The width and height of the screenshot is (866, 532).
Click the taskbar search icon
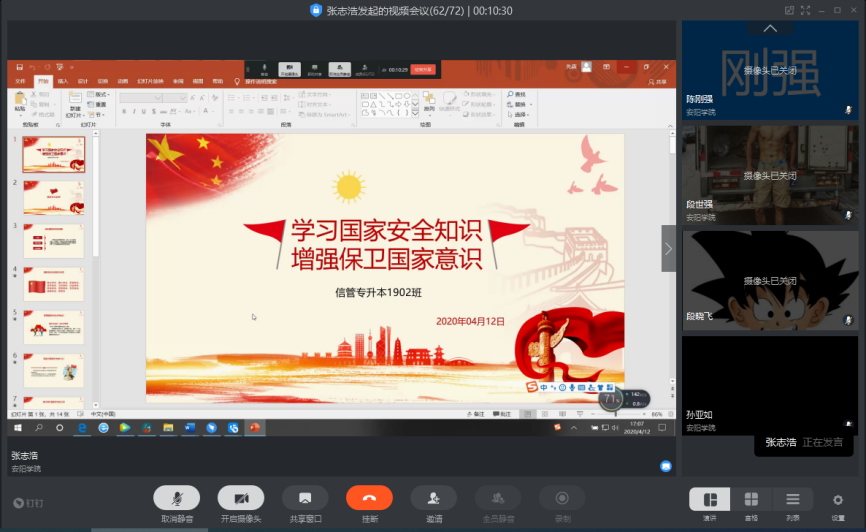pos(39,428)
